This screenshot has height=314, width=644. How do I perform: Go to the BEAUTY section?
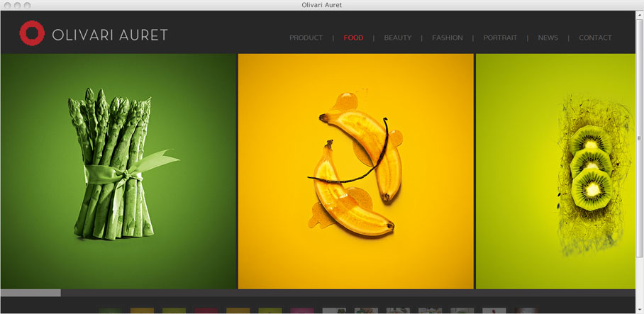coord(398,38)
